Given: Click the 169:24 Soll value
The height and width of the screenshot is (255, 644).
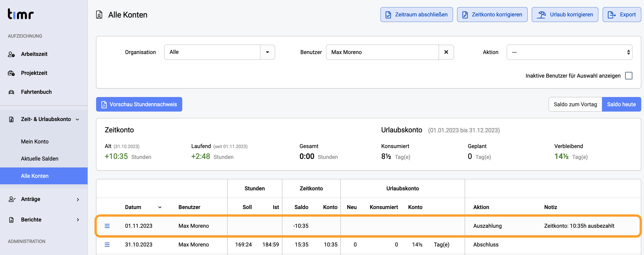Looking at the screenshot, I should click(x=243, y=245).
